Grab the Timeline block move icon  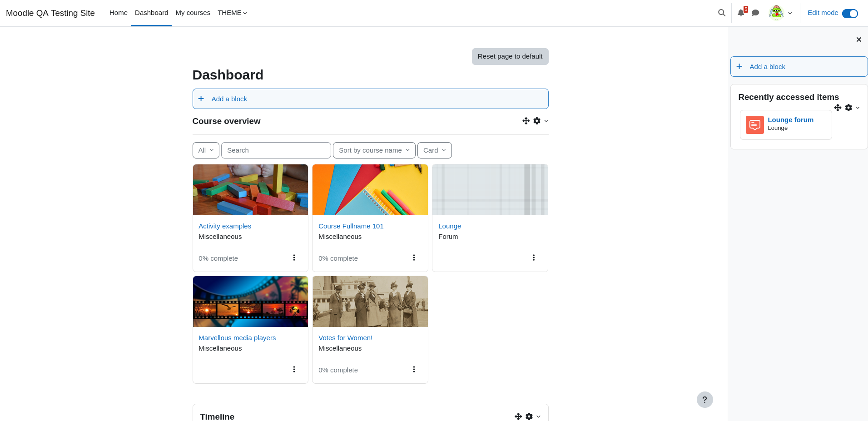[x=518, y=416]
